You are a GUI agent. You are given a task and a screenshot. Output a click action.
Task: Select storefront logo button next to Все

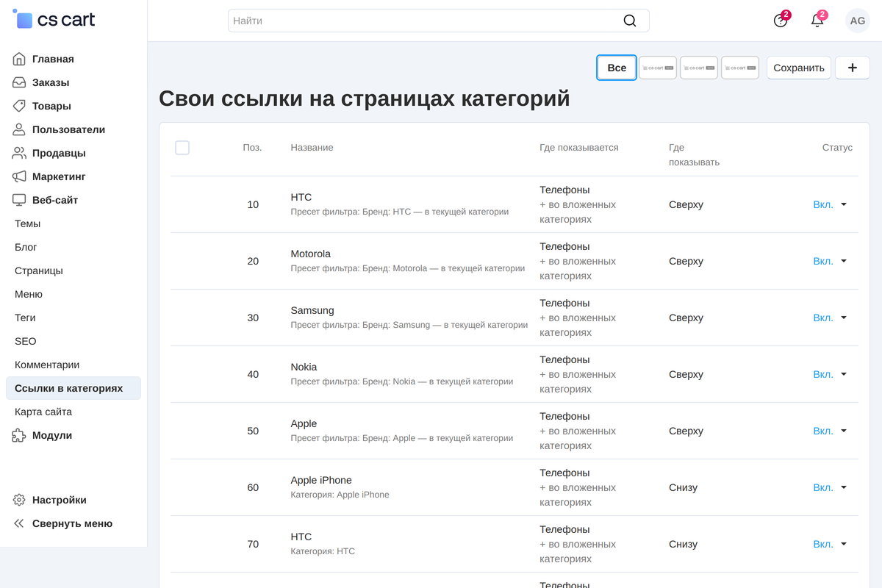click(658, 68)
